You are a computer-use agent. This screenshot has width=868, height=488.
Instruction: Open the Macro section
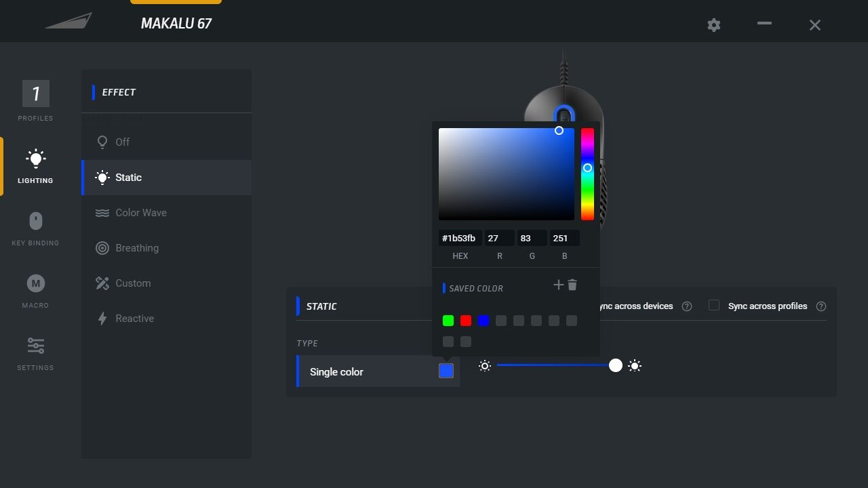(x=35, y=291)
